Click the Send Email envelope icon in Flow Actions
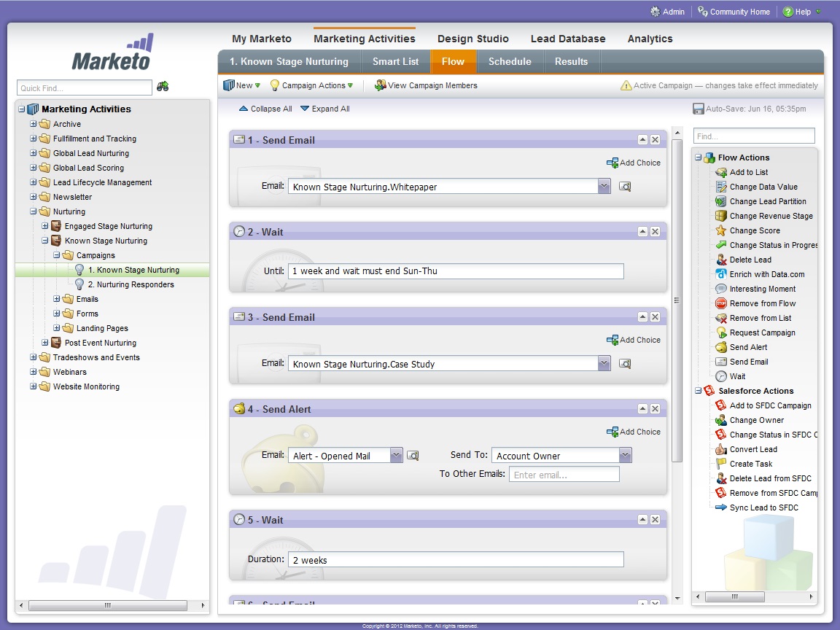This screenshot has width=840, height=630. 721,362
